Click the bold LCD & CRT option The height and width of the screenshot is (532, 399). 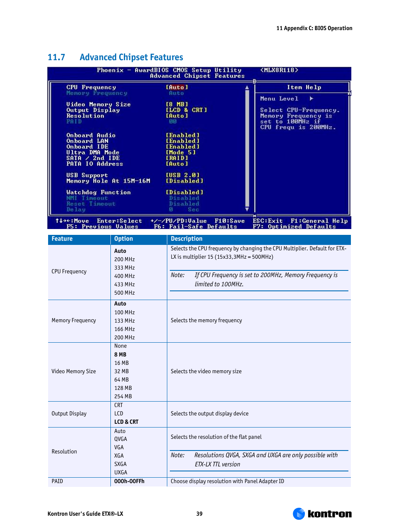[x=126, y=422]
